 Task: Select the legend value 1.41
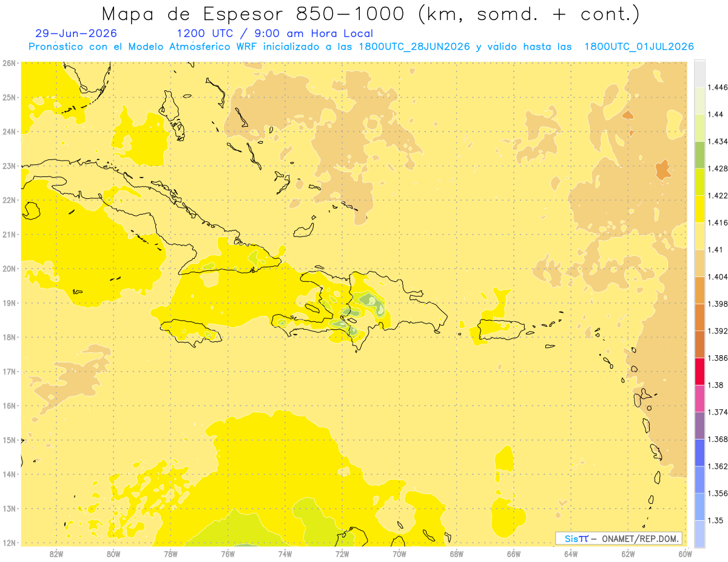pyautogui.click(x=715, y=249)
